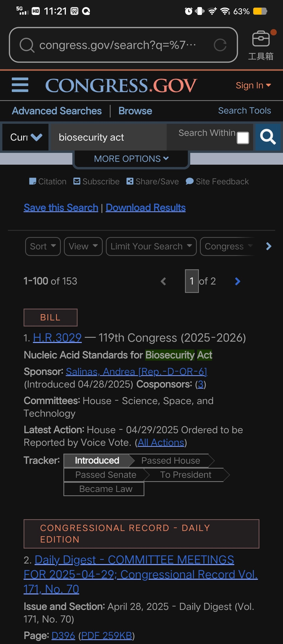Click the Subscribe envelope option

coord(96,181)
